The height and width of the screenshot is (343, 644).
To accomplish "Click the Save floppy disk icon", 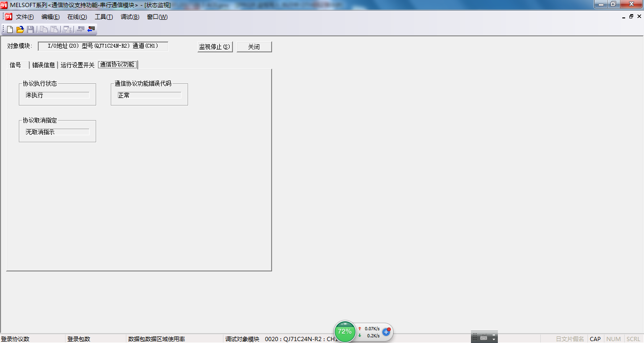I will [x=31, y=30].
